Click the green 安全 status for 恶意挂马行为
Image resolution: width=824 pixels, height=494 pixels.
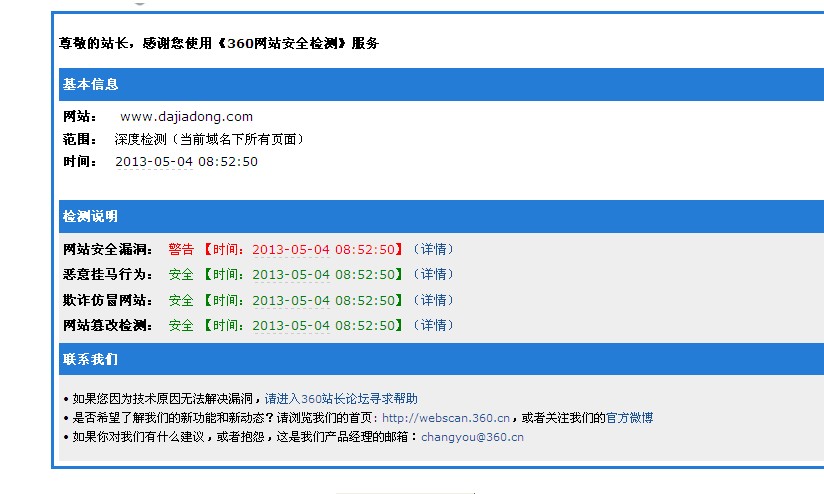coord(181,274)
